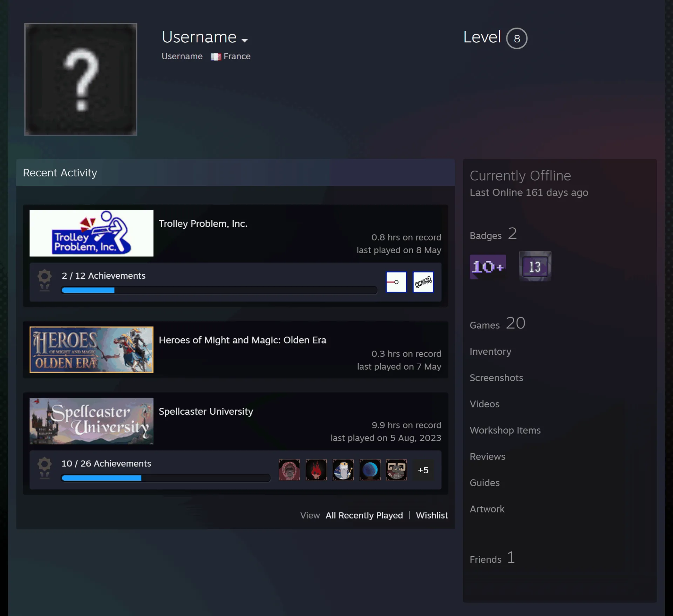Screen dimensions: 673x616
Task: Go to Screenshots section
Action: [496, 378]
